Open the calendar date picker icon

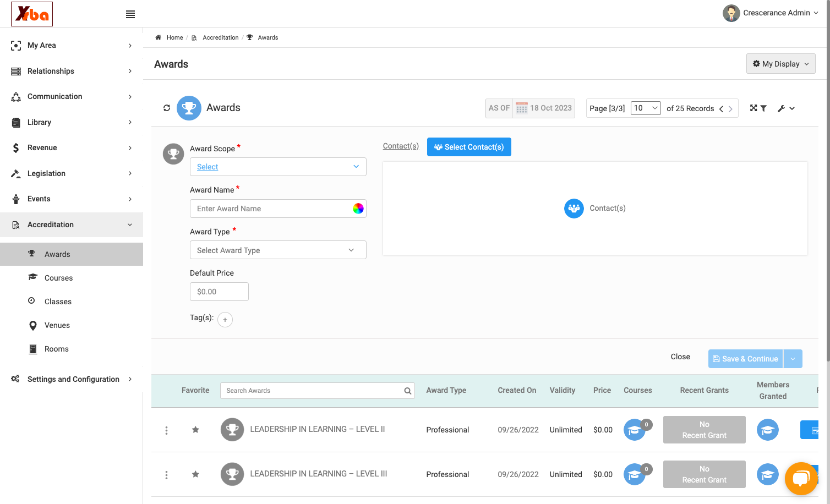pos(521,108)
